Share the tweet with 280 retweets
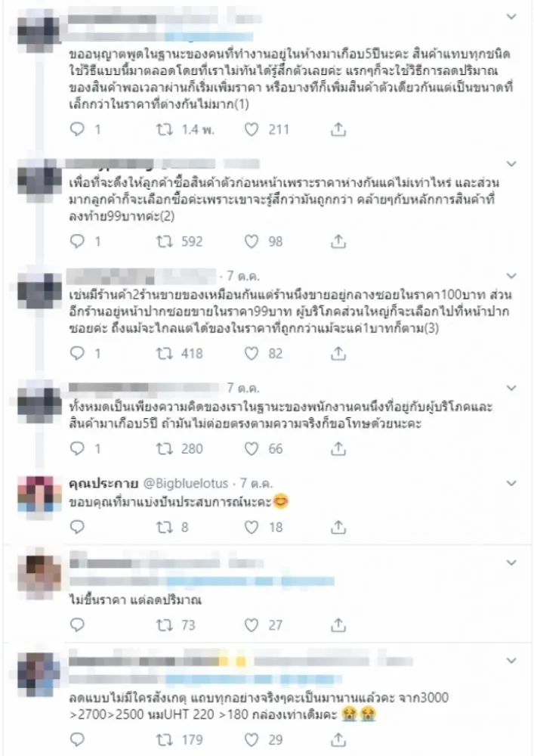The image size is (534, 756). pos(338,449)
